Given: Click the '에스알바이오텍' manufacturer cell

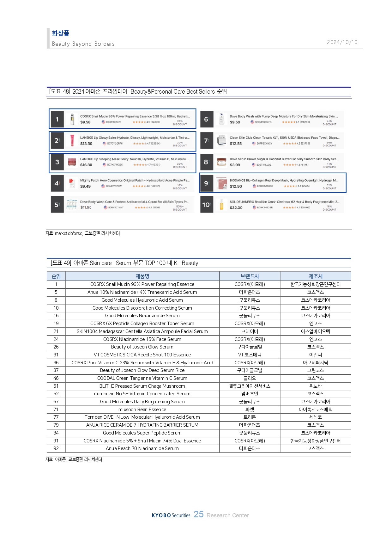Looking at the screenshot, I should (x=316, y=331).
